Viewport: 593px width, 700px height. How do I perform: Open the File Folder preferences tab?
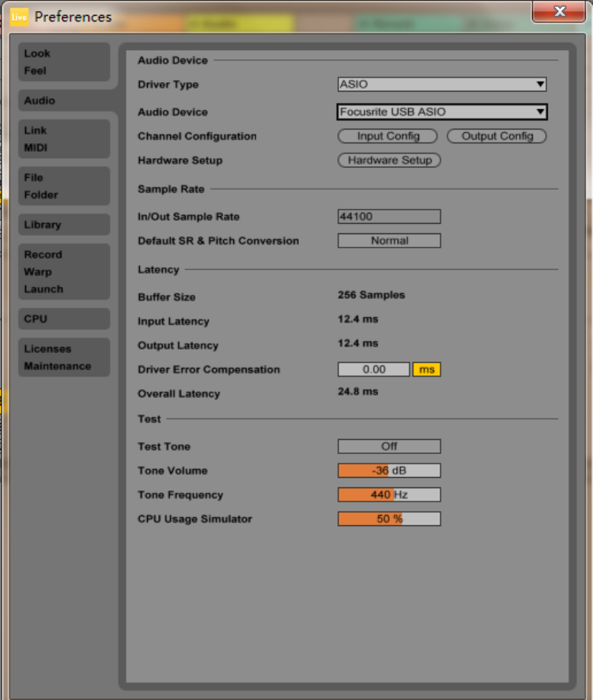tap(64, 186)
